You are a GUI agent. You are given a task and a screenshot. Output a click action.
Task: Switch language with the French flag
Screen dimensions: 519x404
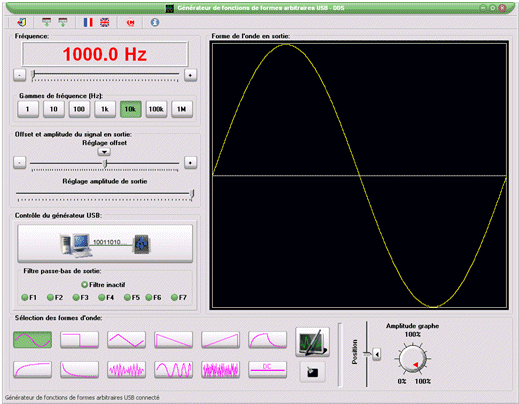88,22
